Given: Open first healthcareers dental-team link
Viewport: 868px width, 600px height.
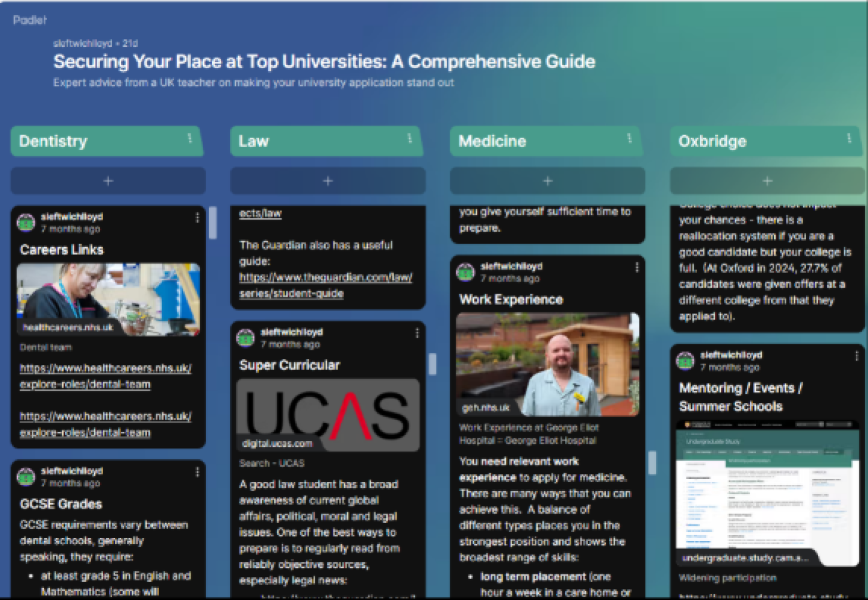Looking at the screenshot, I should (x=105, y=376).
